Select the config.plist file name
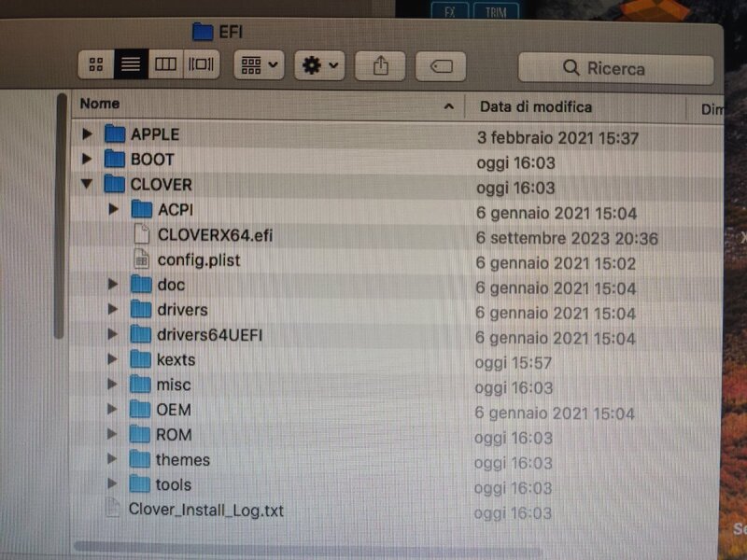Screen dimensions: 747x560 point(199,260)
